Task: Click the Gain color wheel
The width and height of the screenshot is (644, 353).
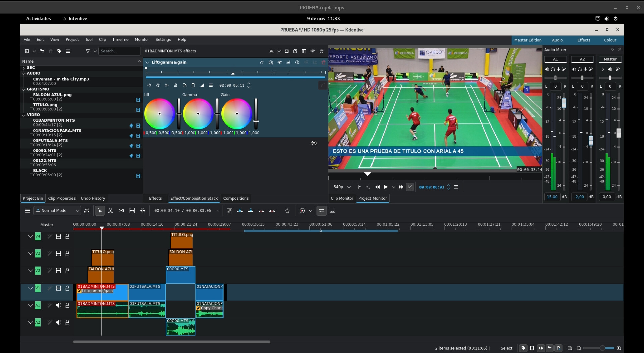Action: point(237,114)
